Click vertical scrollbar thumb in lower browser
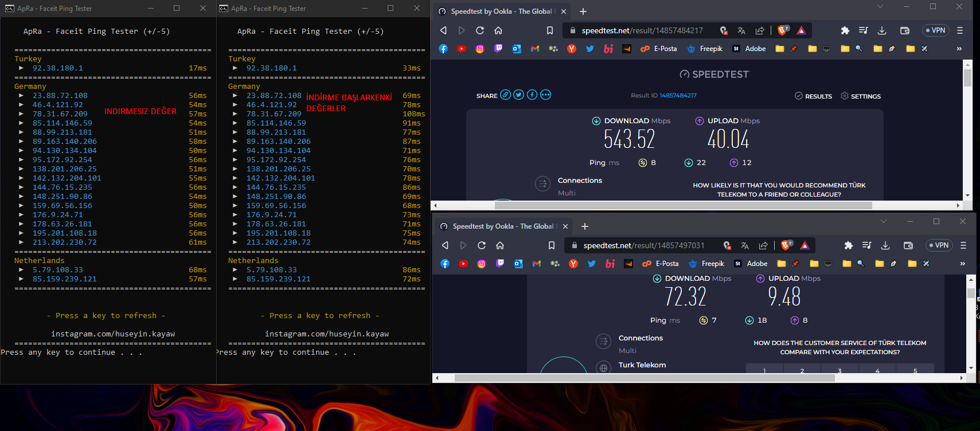The height and width of the screenshot is (431, 980). 971,293
